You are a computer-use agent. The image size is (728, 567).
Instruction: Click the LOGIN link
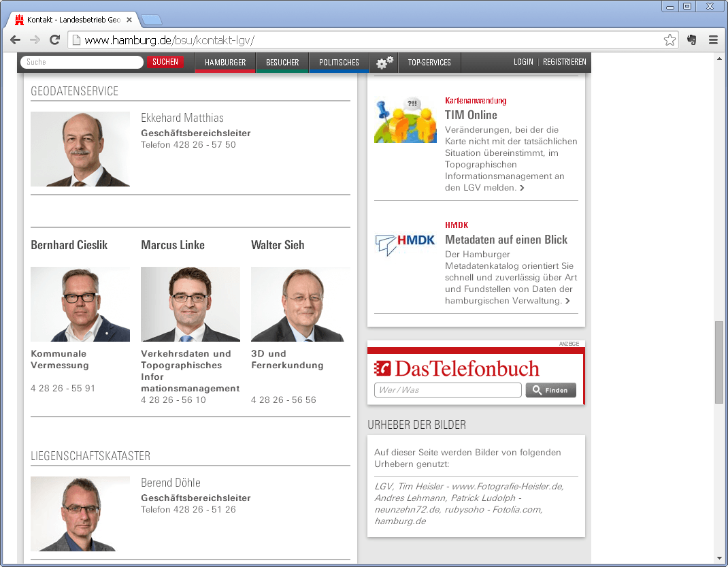point(523,62)
